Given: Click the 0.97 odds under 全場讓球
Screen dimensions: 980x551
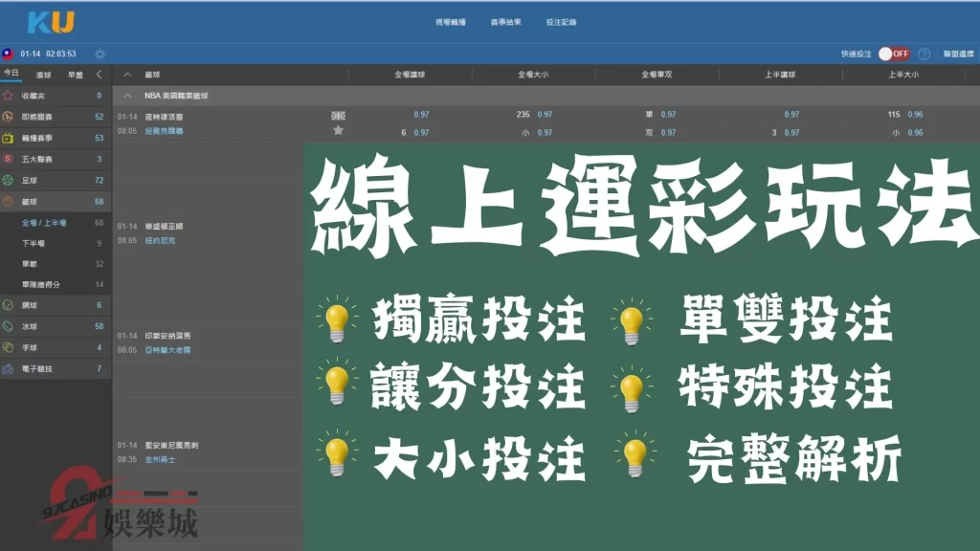Looking at the screenshot, I should (x=422, y=112).
